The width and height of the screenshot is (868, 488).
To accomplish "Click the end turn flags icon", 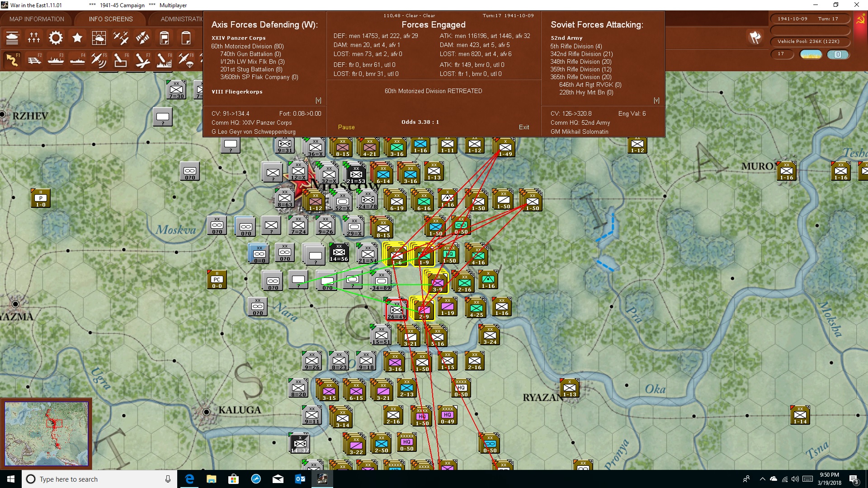I will tap(755, 38).
